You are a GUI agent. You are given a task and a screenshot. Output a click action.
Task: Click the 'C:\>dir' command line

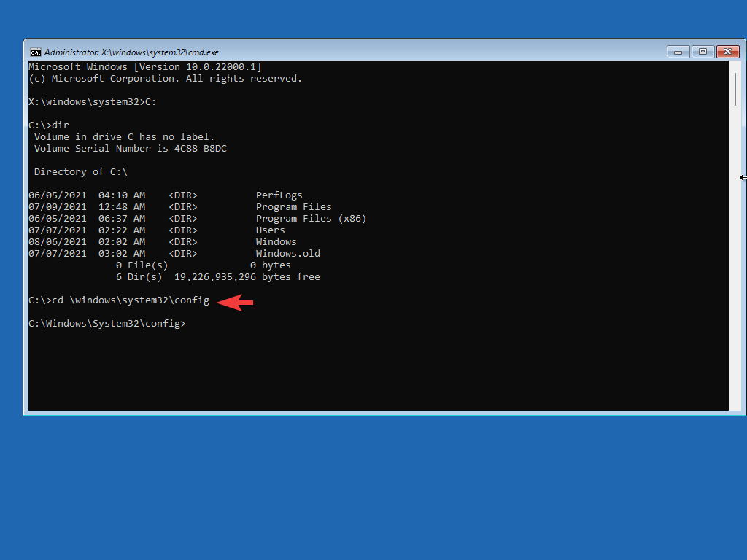tap(49, 125)
